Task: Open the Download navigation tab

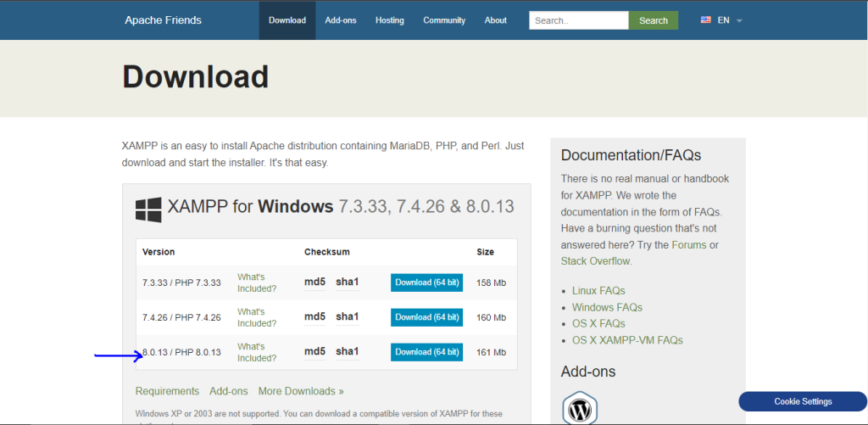Action: click(x=287, y=20)
